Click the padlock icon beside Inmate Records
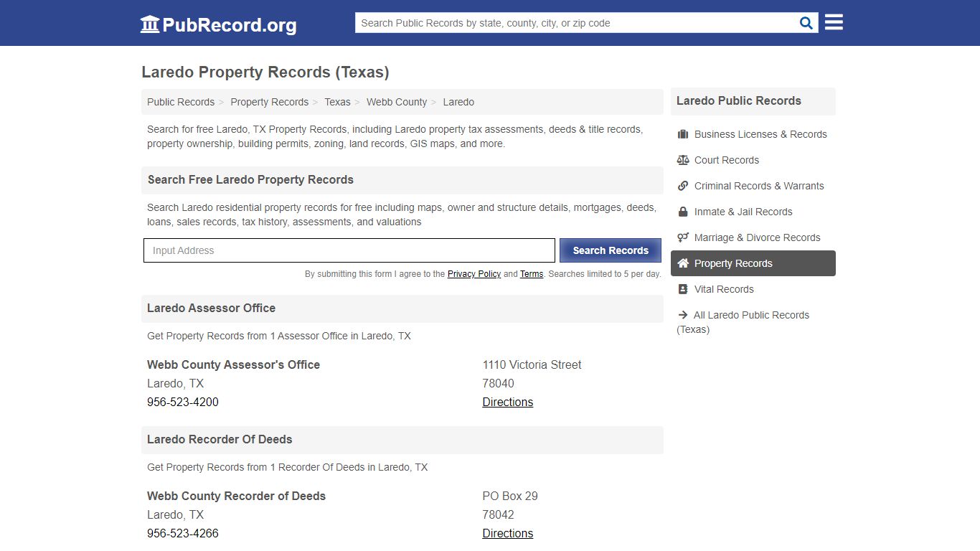Image resolution: width=980 pixels, height=551 pixels. click(683, 212)
